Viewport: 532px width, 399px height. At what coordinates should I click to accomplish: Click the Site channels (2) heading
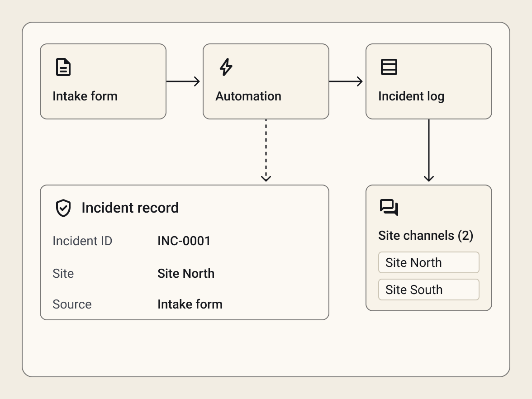tap(425, 235)
